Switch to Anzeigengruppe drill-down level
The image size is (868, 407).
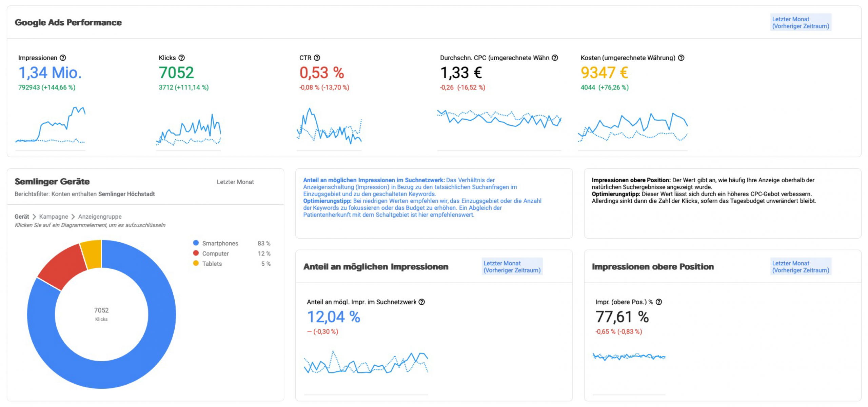coord(100,217)
